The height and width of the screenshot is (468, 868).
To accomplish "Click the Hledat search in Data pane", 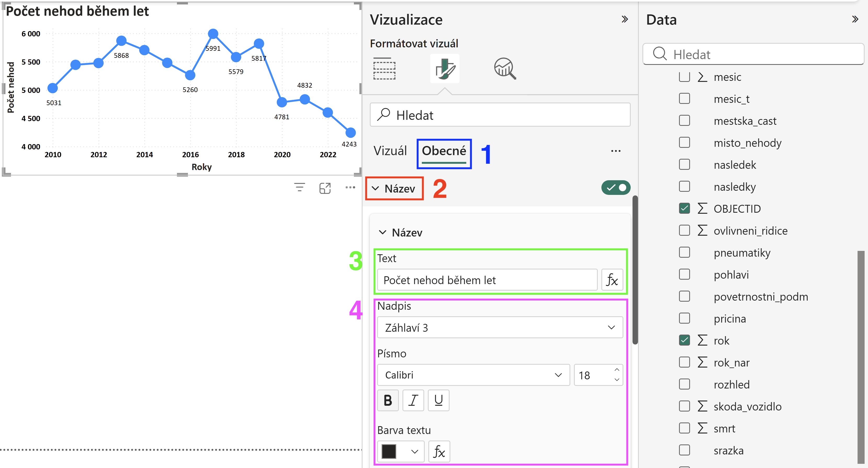I will coord(753,54).
